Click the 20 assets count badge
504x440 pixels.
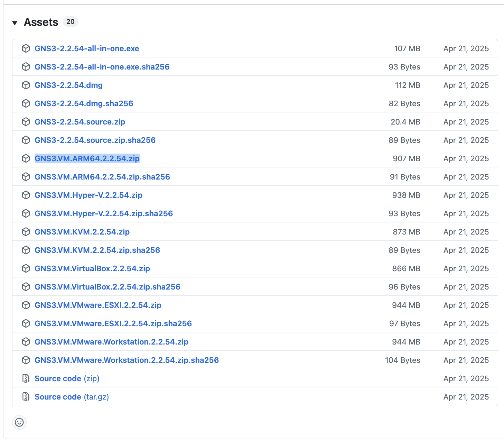pos(71,21)
